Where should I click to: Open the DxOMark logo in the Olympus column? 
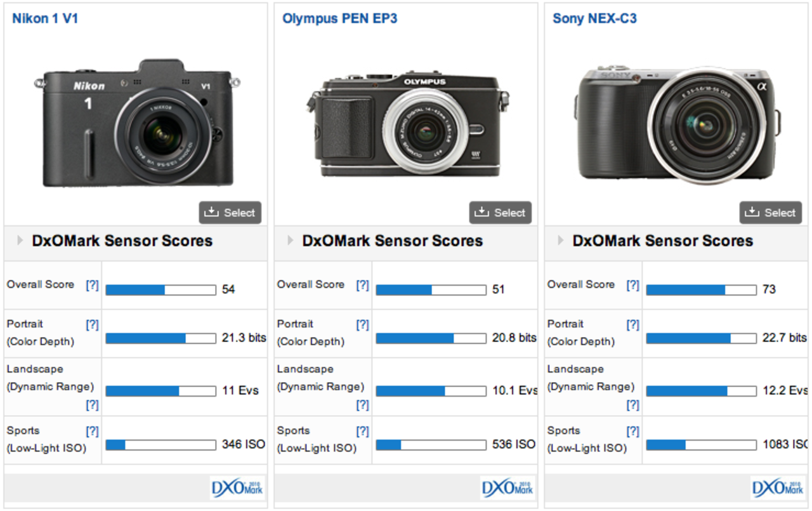click(x=507, y=488)
